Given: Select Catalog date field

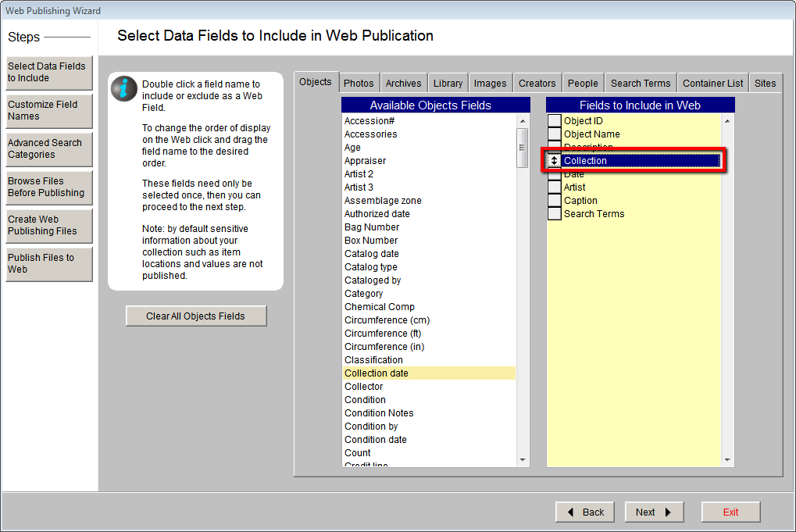Looking at the screenshot, I should tap(430, 254).
